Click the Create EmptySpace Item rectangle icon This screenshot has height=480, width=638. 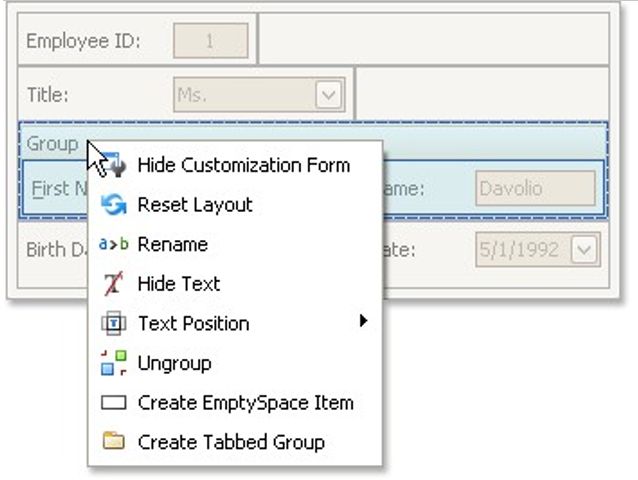coord(114,403)
